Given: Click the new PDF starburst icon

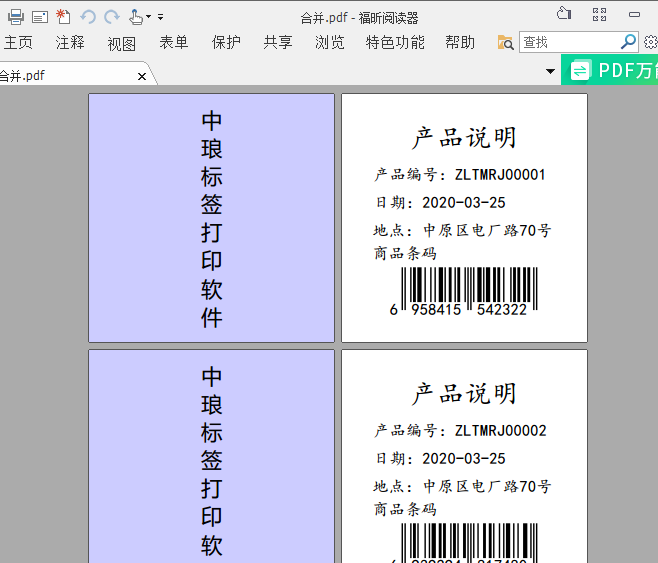Looking at the screenshot, I should point(63,16).
